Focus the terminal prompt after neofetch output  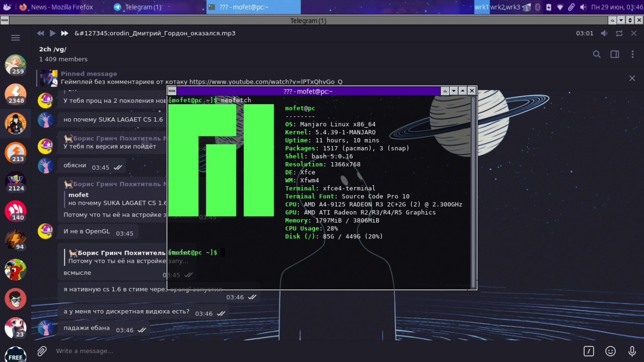[x=223, y=252]
